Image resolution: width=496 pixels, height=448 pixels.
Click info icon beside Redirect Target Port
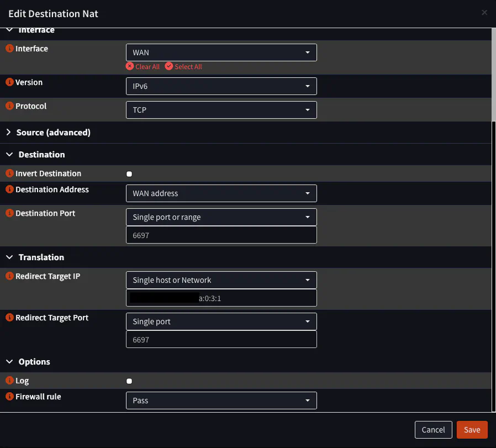point(9,318)
